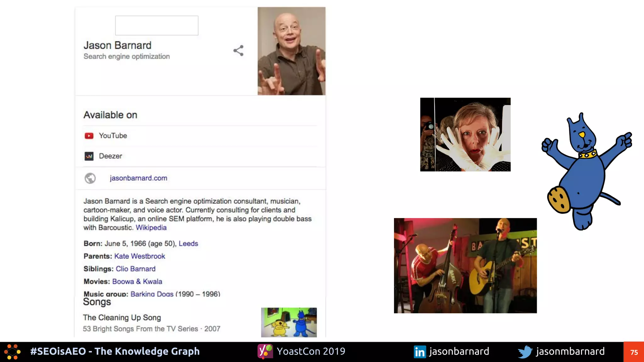Open the Kate Westbrook parent link
The image size is (644, 362).
pyautogui.click(x=140, y=256)
